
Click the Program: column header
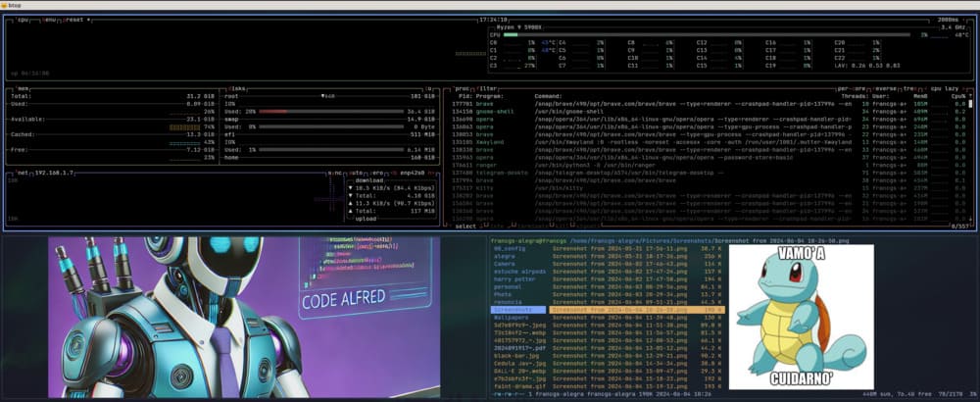point(489,96)
